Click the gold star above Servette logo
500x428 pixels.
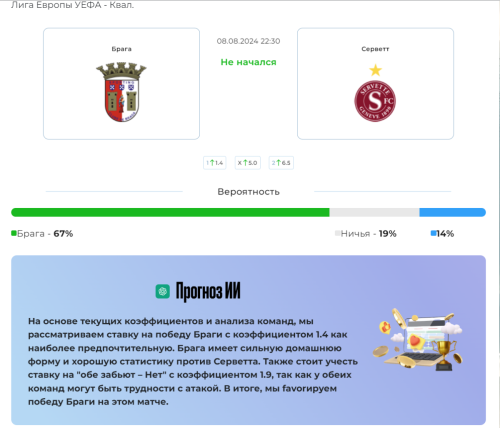375,70
